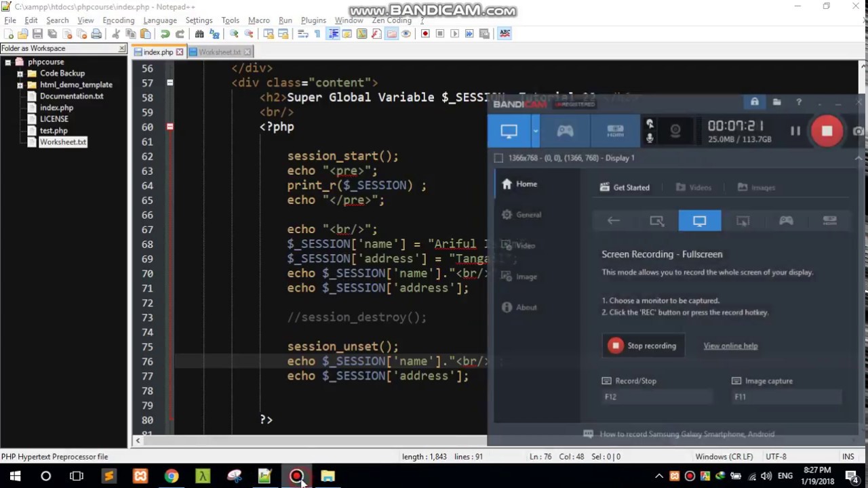Close the index.php tab
Screen dimensions: 868x488
coord(180,52)
